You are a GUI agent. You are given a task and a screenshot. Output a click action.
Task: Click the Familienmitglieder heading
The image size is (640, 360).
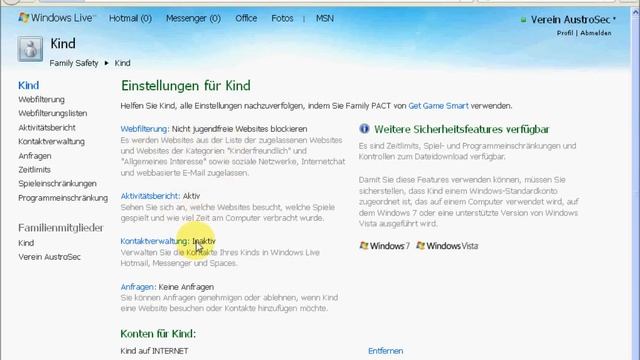point(61,228)
